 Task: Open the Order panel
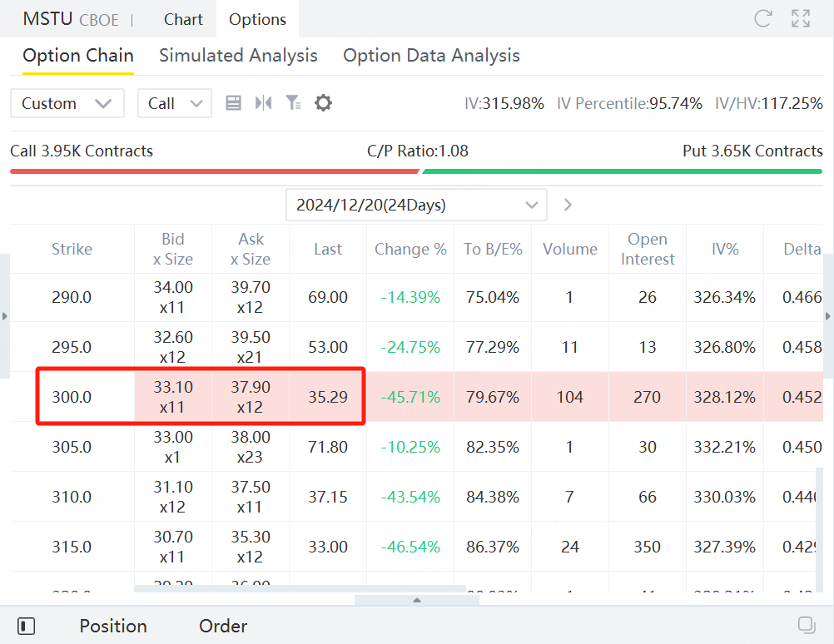(223, 626)
